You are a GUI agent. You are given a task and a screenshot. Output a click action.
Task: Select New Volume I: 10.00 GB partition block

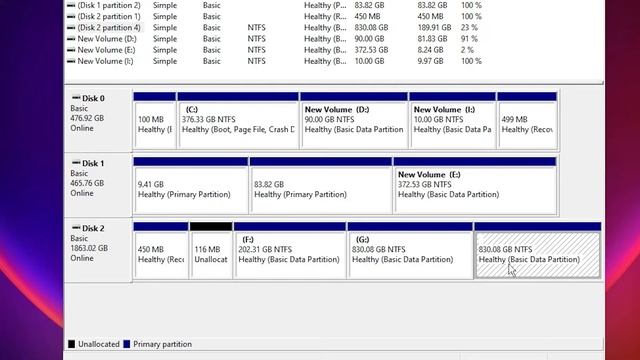point(453,121)
